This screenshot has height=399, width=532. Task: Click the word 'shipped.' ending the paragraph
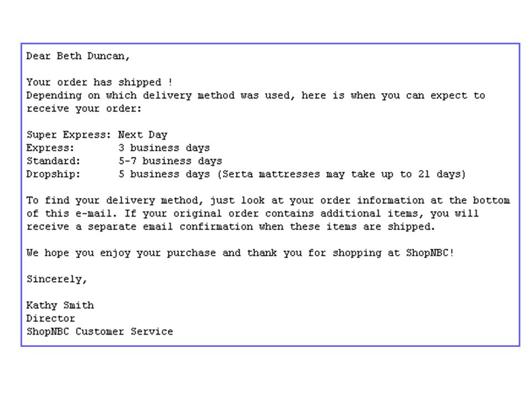pyautogui.click(x=411, y=227)
